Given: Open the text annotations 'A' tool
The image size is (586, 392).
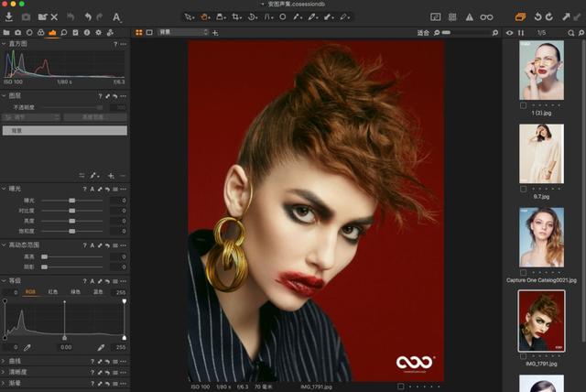Looking at the screenshot, I should point(116,17).
